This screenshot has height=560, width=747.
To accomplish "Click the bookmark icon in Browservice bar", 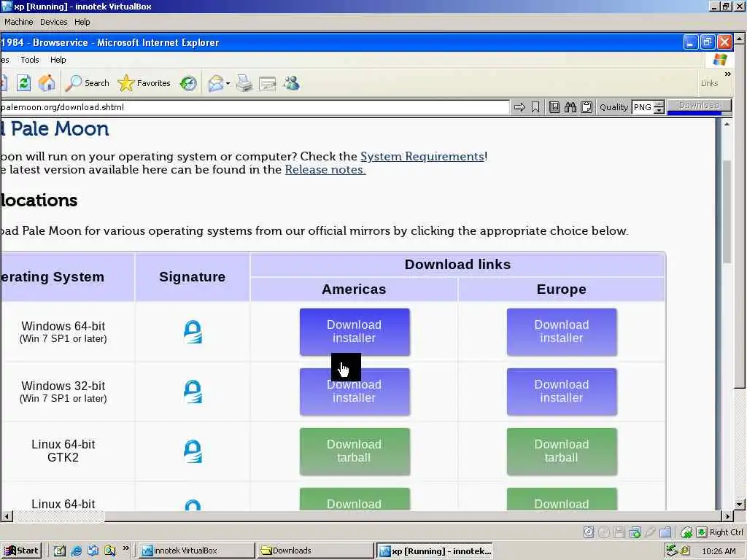I will point(535,107).
